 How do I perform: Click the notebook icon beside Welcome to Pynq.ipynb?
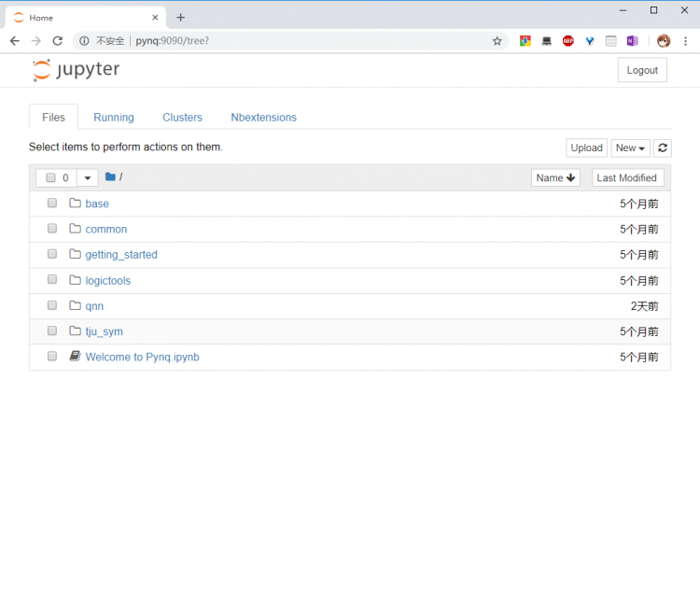75,357
